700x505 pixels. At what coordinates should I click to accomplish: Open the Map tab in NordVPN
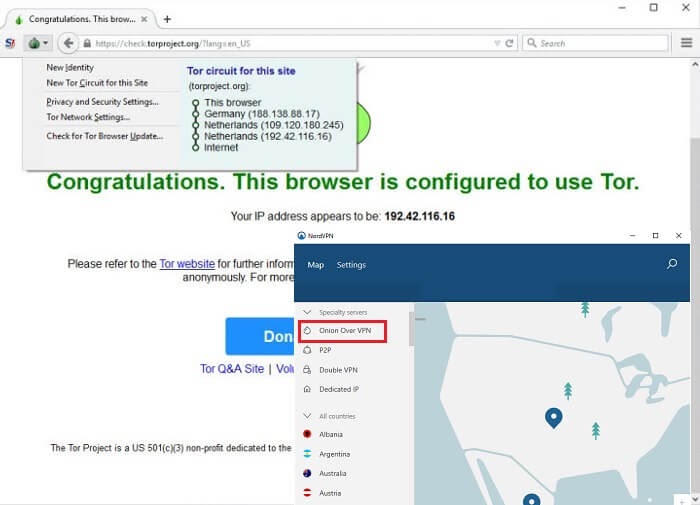(316, 265)
